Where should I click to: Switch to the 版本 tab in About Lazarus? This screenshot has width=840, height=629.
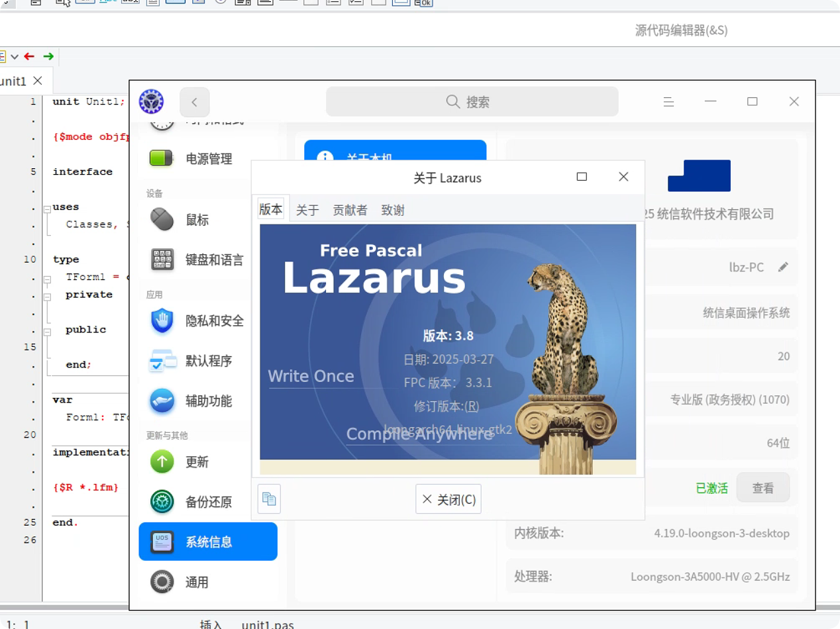[x=271, y=209]
